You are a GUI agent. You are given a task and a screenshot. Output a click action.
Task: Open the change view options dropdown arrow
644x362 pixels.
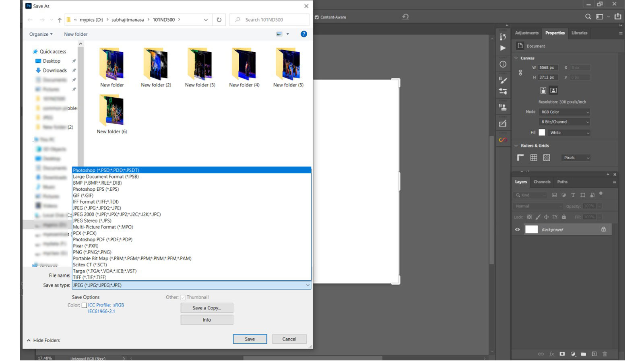click(288, 34)
